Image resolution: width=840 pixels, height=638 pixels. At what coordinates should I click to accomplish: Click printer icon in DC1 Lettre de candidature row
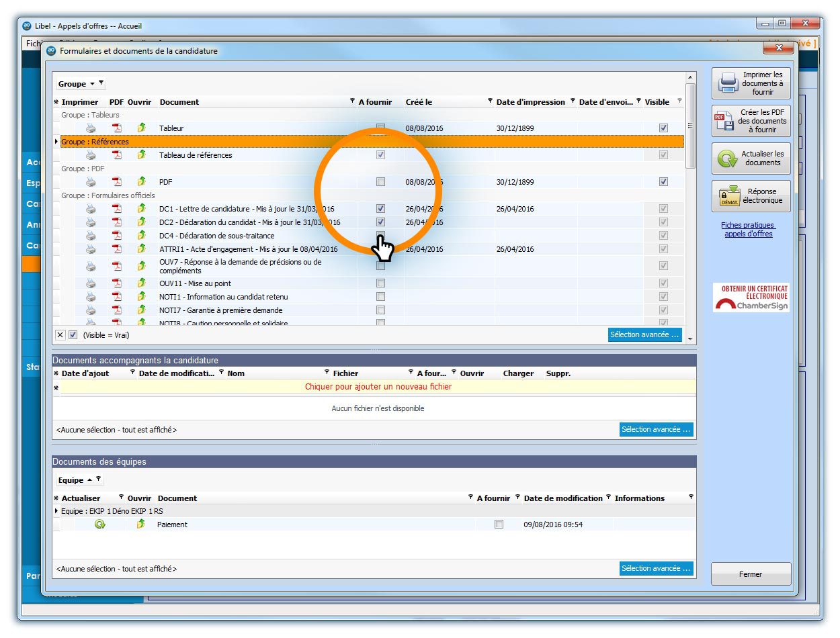click(x=91, y=209)
